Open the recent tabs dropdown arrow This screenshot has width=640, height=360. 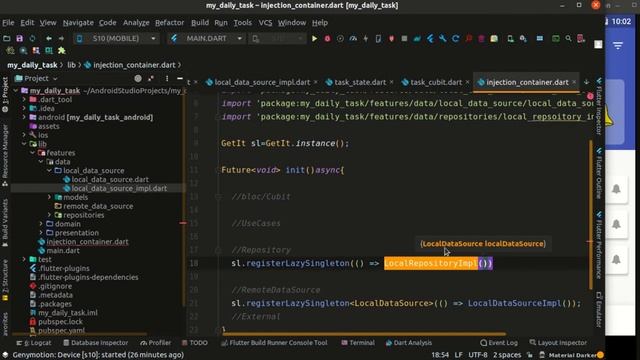click(x=587, y=82)
